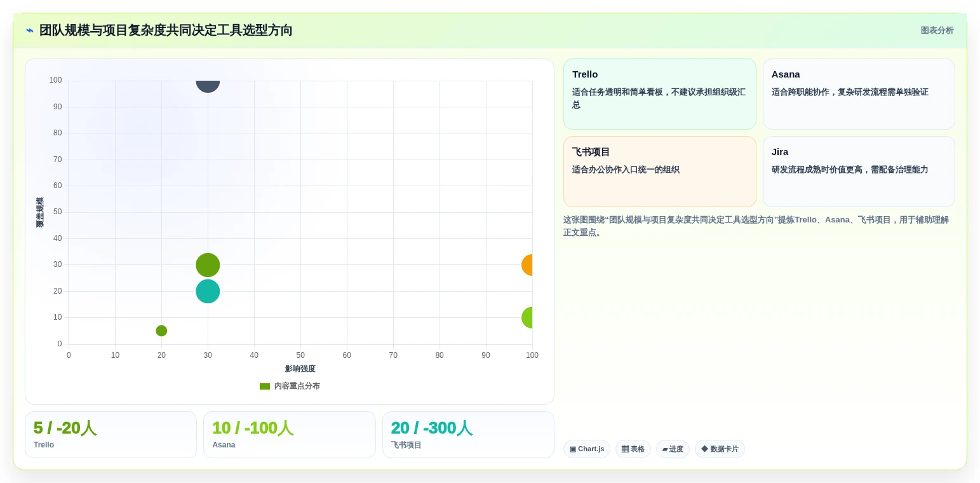Click the 进度 tag
This screenshot has width=980, height=483.
(x=673, y=449)
